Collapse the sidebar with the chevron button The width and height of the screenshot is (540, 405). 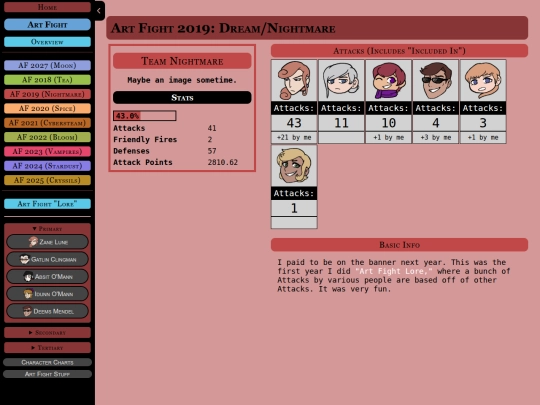[99, 11]
